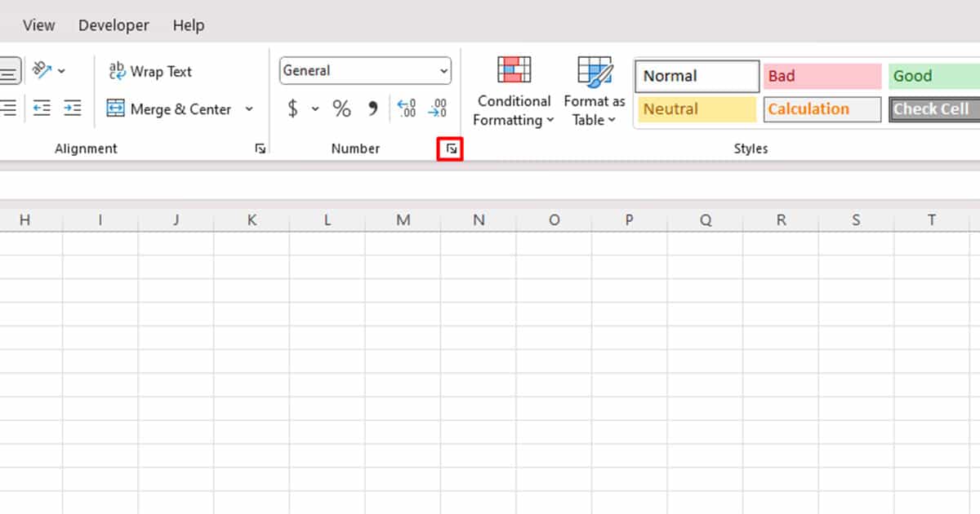Switch to the Developer tab
Viewport: 980px width, 514px height.
[114, 25]
